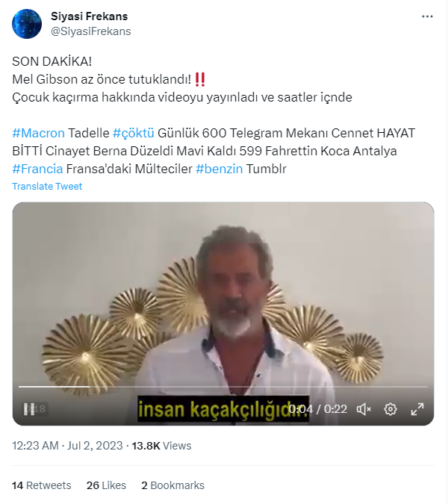Open video settings gear
The image size is (448, 504).
[390, 408]
